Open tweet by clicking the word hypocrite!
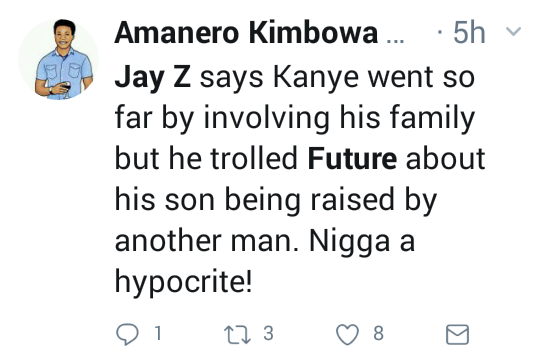Viewport: 540px width, 361px height. coord(184,281)
